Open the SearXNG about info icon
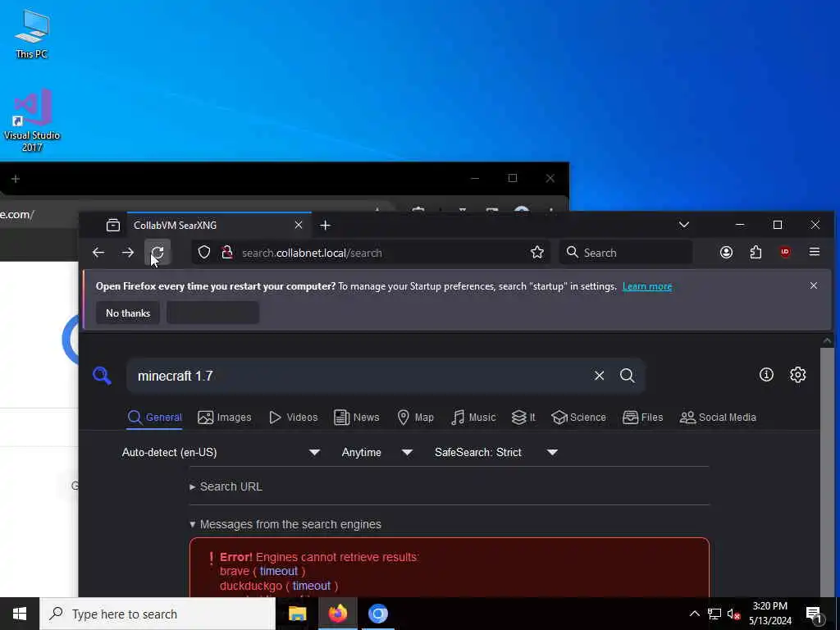 [x=767, y=374]
